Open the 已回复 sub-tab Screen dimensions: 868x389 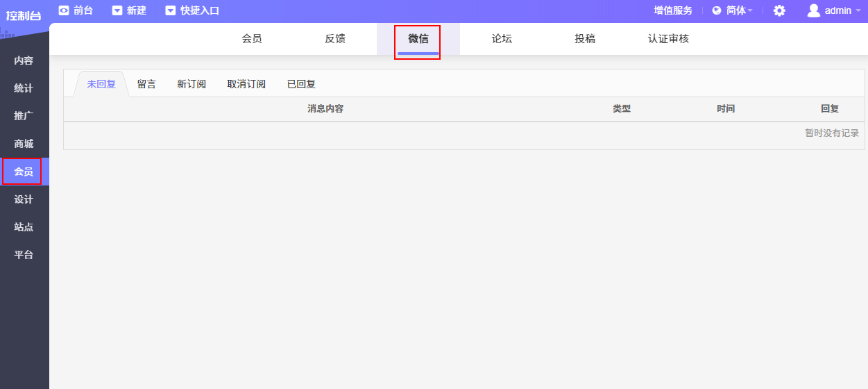tap(302, 84)
